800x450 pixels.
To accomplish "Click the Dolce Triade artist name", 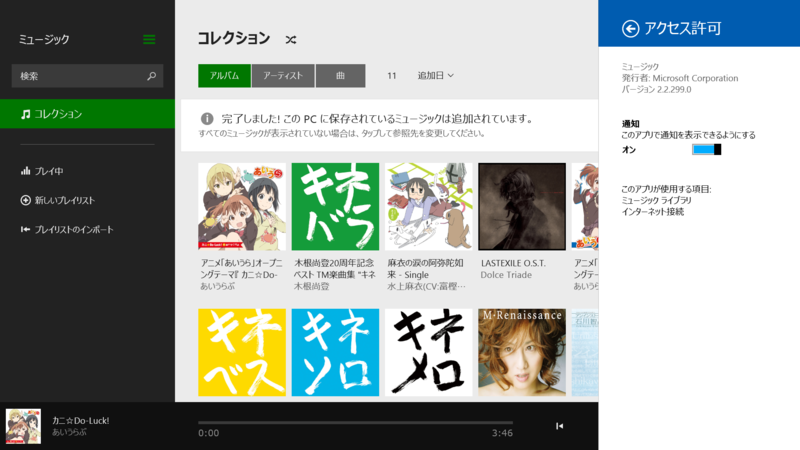I will point(506,275).
